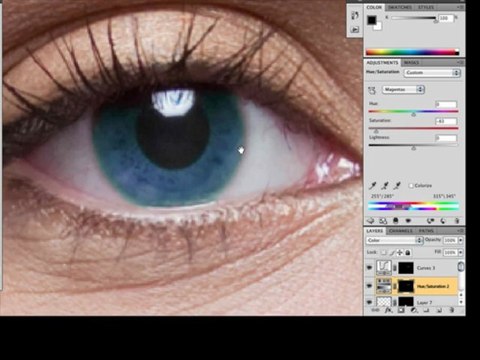Open the Color panel options menu
Image resolution: width=480 pixels, height=360 pixels.
460,7
